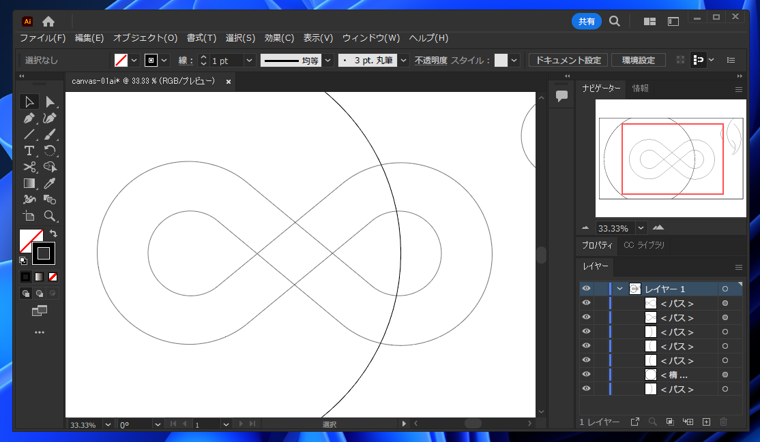Screen dimensions: 760x442
Task: Switch to the CC ライブラリ tab
Action: (x=644, y=245)
